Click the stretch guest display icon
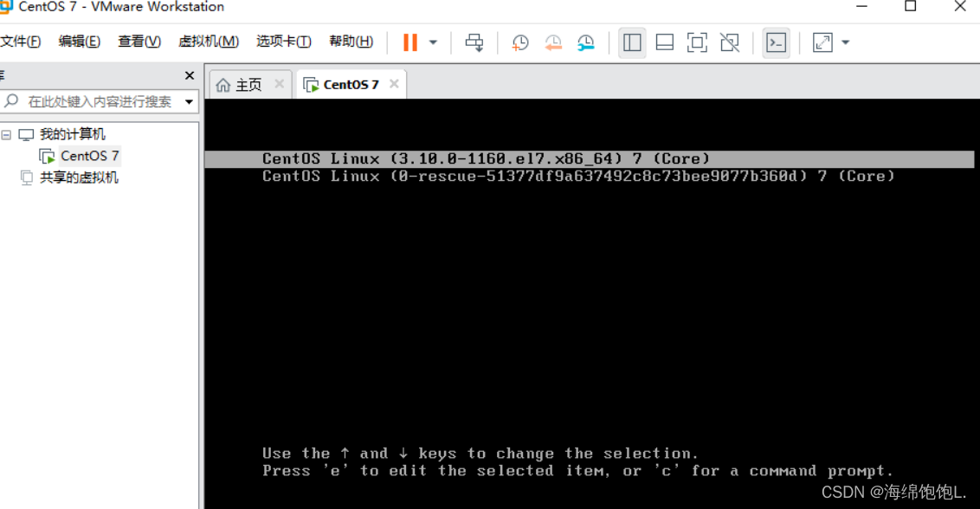 [x=822, y=42]
